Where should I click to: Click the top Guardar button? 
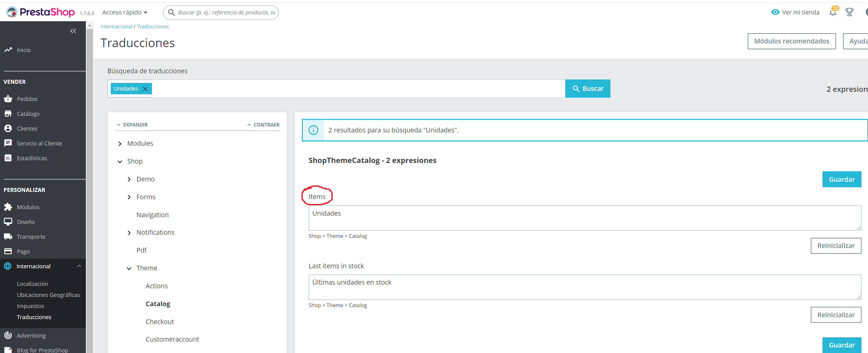841,179
